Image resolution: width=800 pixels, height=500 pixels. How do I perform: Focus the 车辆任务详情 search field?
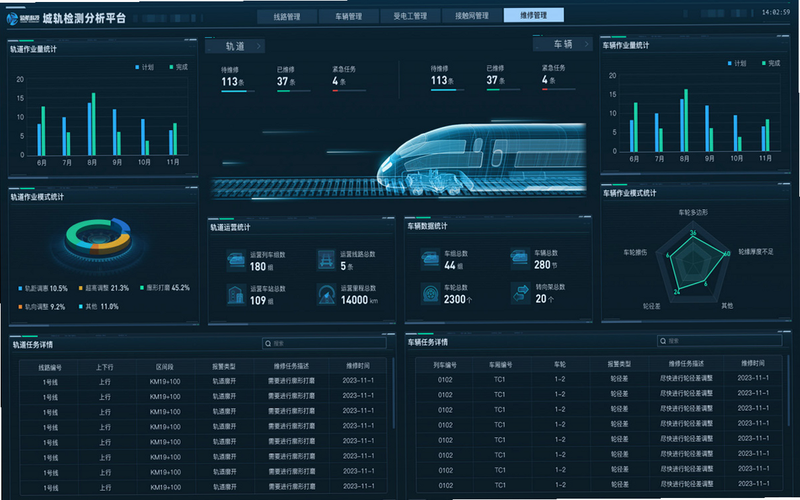click(x=719, y=340)
